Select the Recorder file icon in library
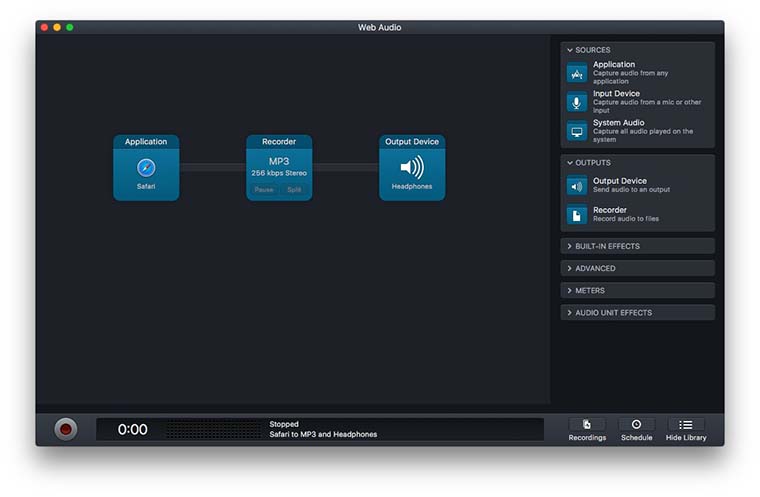Viewport: 760px width, 497px height. point(577,215)
